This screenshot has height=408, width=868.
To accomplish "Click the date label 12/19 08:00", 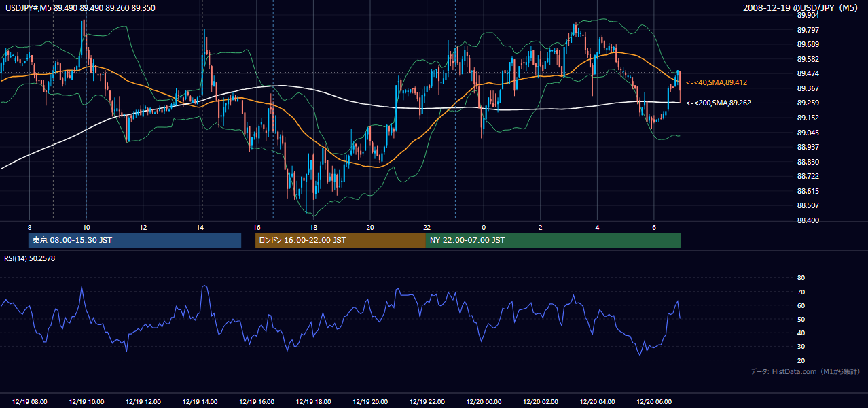I will pos(30,402).
